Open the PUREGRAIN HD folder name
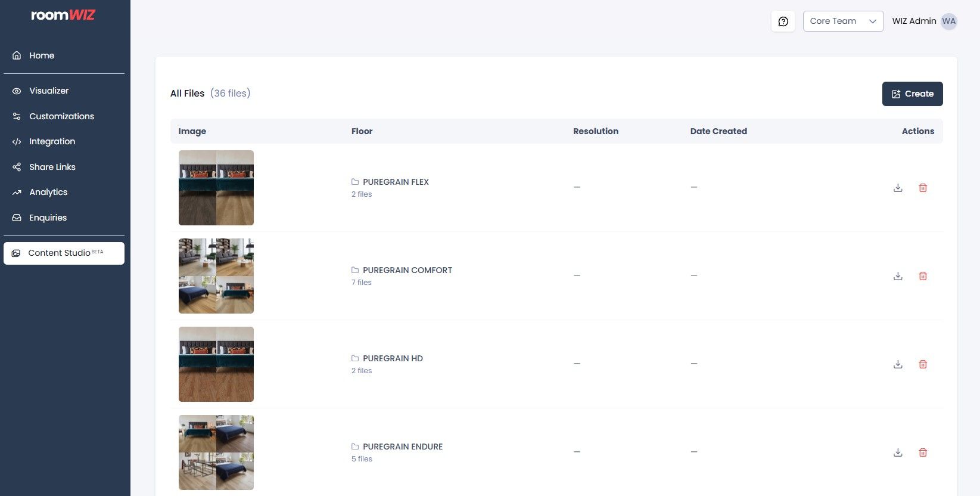Viewport: 980px width, 496px height. (x=393, y=358)
